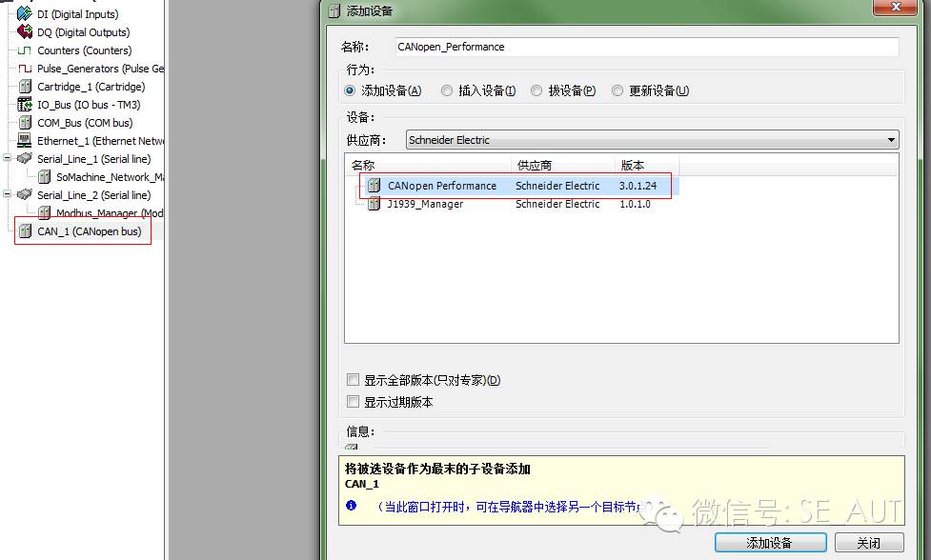Screen dimensions: 931x560
Task: Select Ethernet_1 tree item
Action: 100,141
